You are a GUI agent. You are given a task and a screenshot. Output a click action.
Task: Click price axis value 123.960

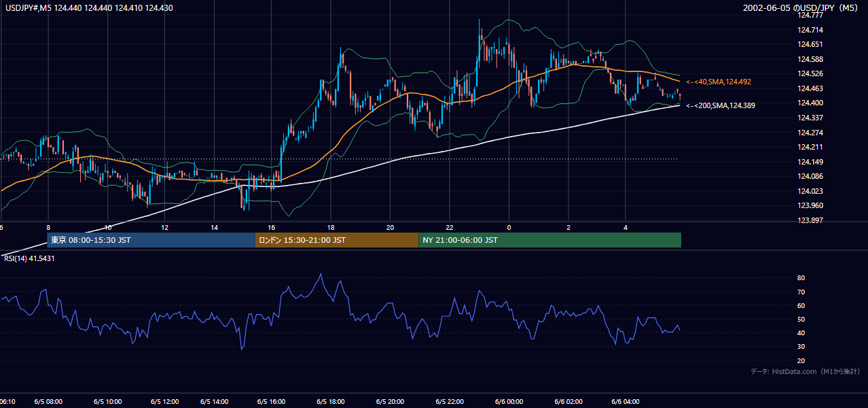click(x=811, y=205)
